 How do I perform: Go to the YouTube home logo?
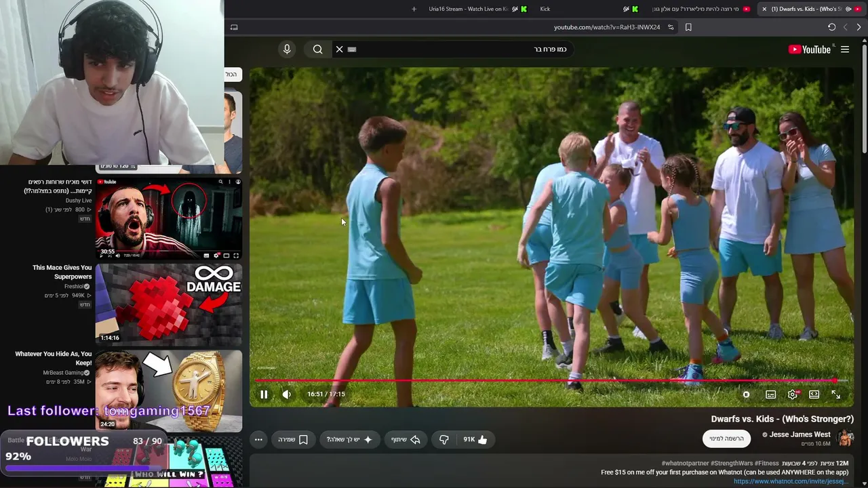click(x=809, y=49)
